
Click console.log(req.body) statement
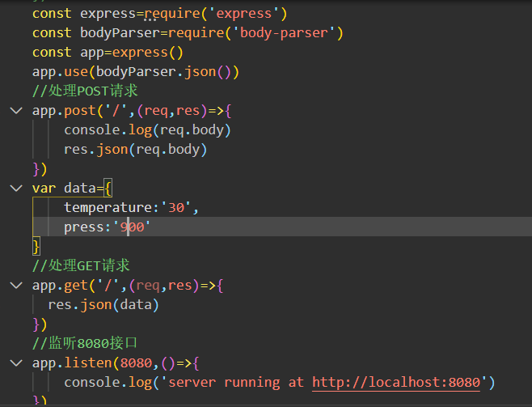[148, 130]
